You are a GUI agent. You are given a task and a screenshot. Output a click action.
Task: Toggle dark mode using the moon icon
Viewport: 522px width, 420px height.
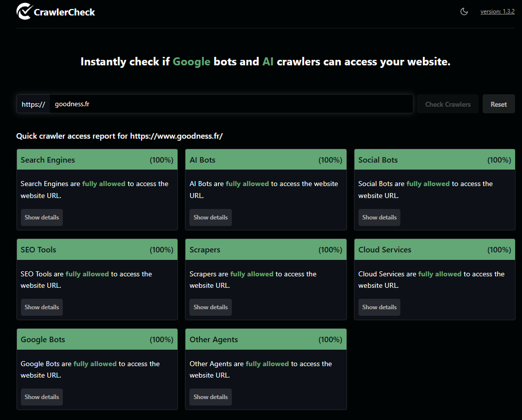click(464, 11)
